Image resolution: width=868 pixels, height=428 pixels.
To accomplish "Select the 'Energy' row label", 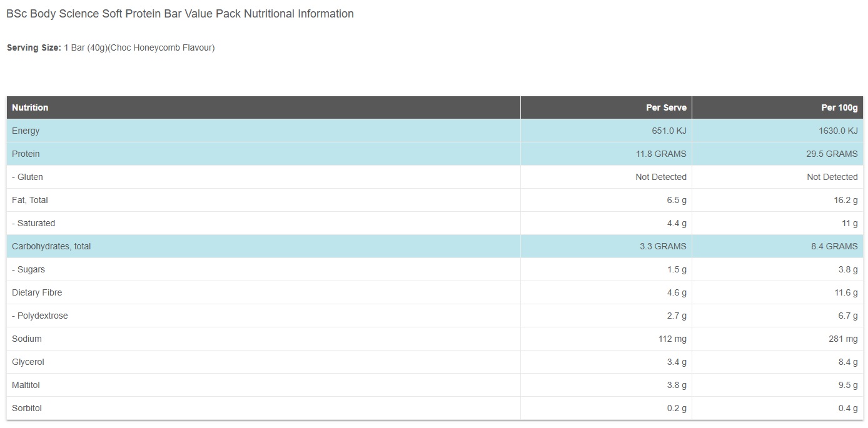I will coord(26,131).
